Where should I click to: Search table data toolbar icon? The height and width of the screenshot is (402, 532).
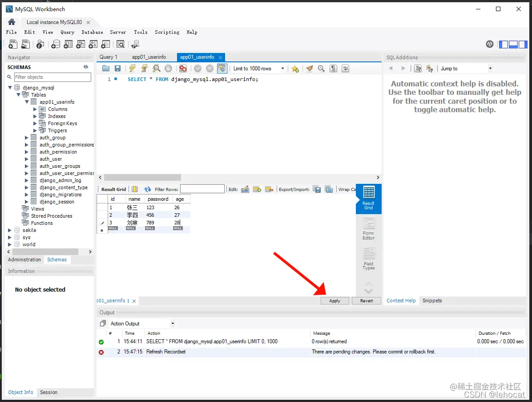point(121,44)
